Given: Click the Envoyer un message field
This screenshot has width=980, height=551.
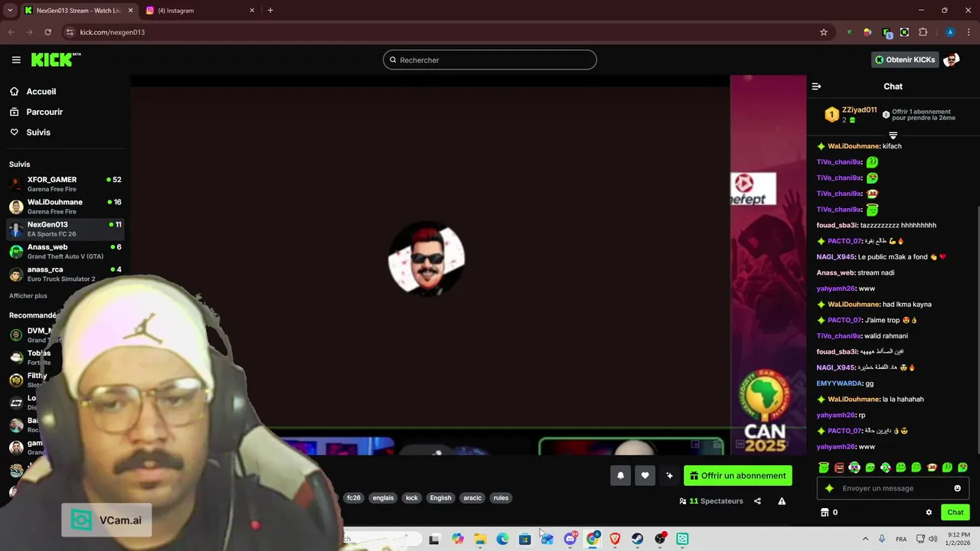Looking at the screenshot, I should (893, 488).
